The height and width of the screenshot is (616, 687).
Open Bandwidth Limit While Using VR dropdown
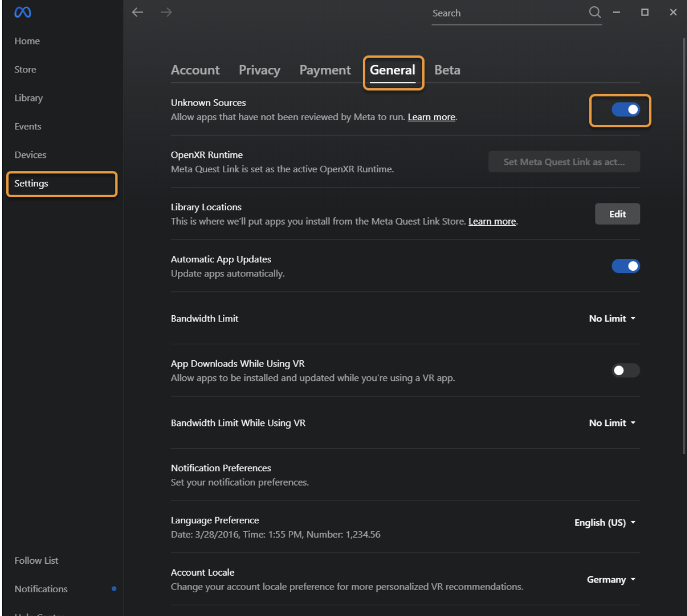(612, 423)
